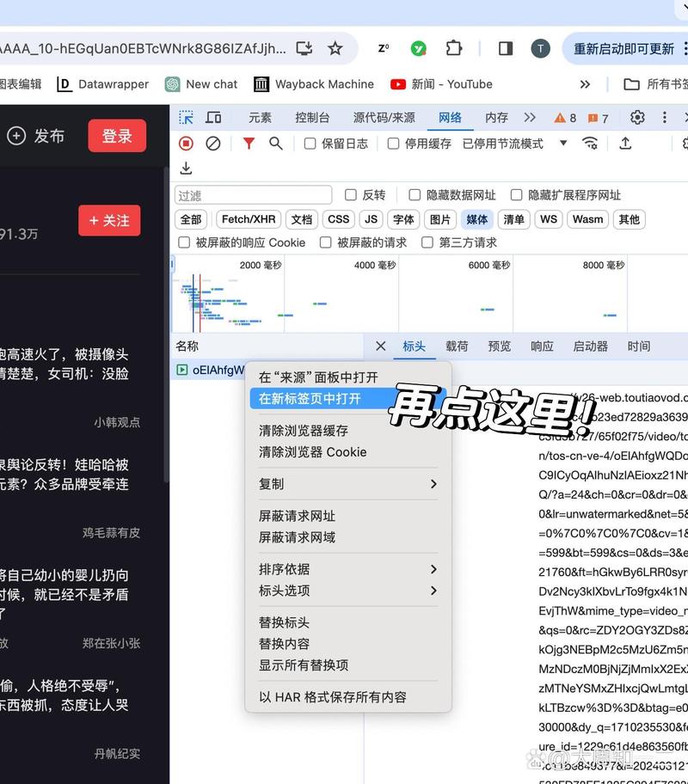Check the 被屏蔽的请求 checkbox
The height and width of the screenshot is (784, 688).
coord(326,242)
